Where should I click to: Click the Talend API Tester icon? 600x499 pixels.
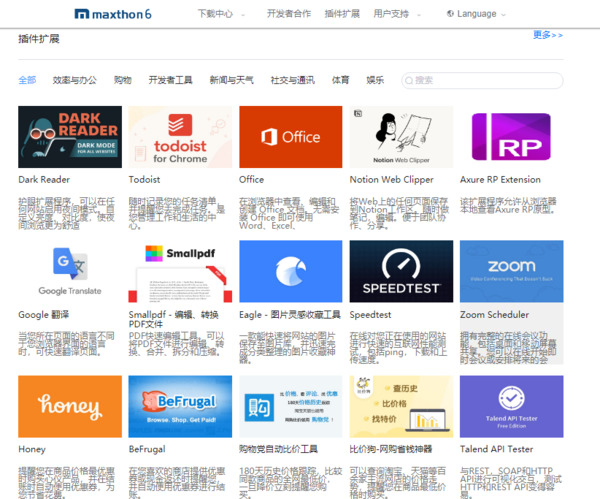point(511,406)
